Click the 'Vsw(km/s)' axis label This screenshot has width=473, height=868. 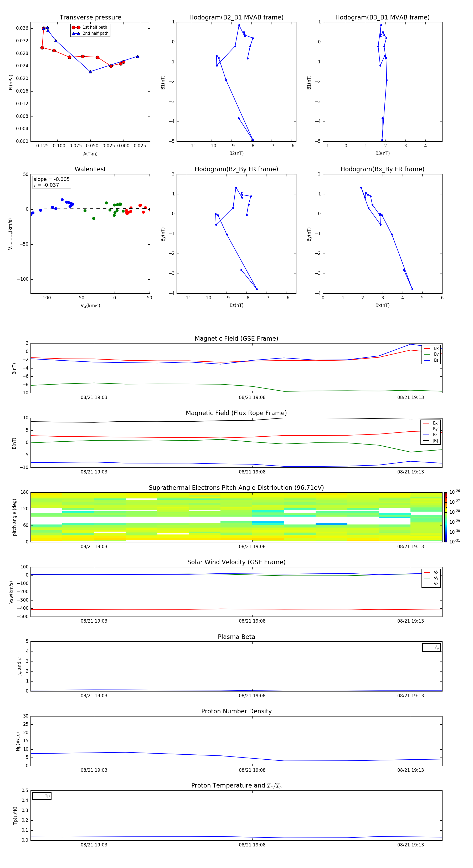point(11,592)
